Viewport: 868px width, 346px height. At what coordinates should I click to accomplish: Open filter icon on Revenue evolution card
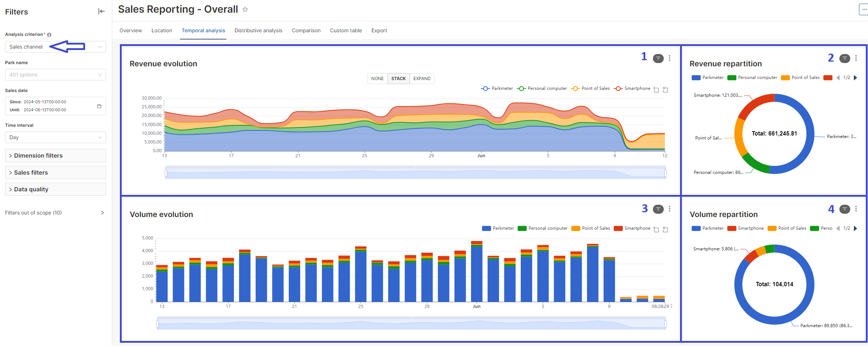(x=658, y=58)
